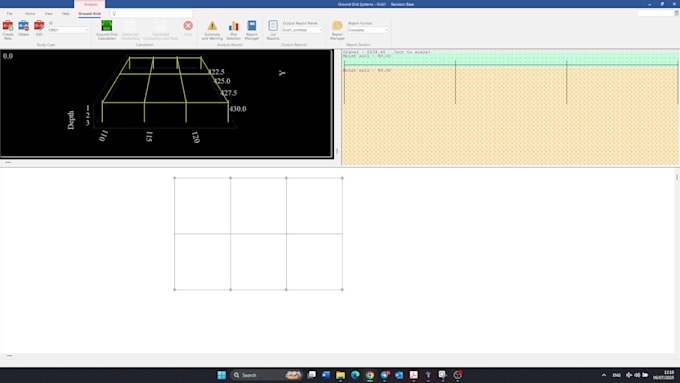Image resolution: width=680 pixels, height=383 pixels.
Task: Open the Windows Start menu
Action: tap(222, 375)
